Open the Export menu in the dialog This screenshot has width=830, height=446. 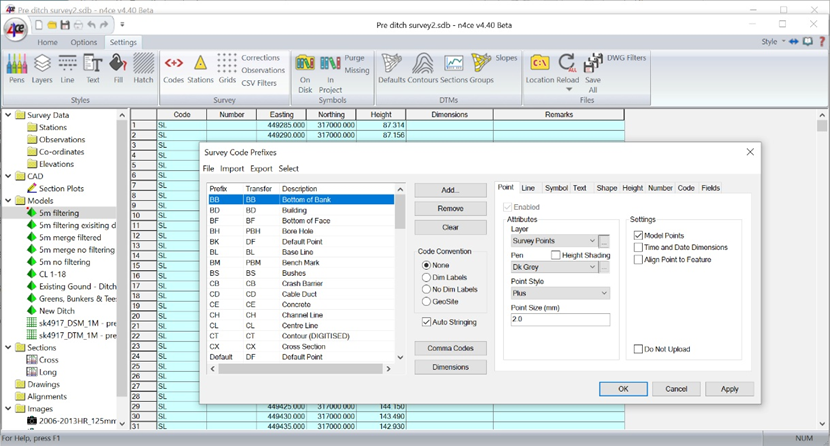(261, 168)
